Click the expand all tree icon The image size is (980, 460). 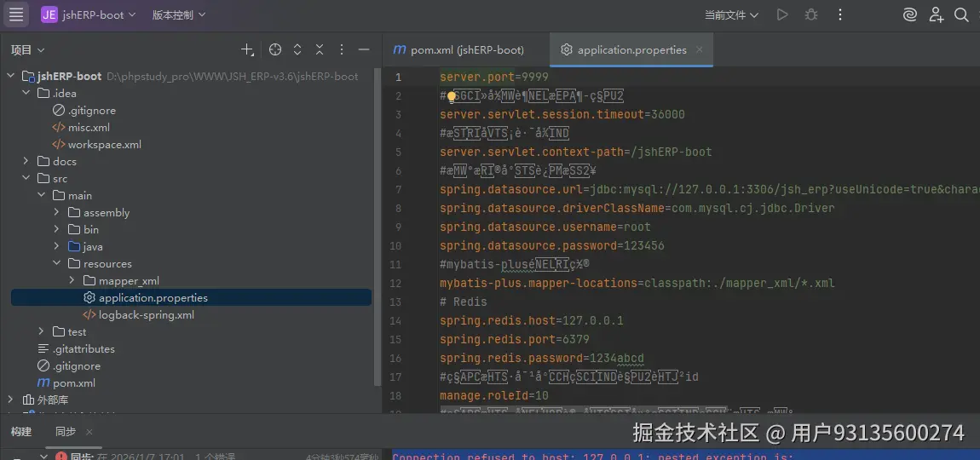tap(297, 49)
